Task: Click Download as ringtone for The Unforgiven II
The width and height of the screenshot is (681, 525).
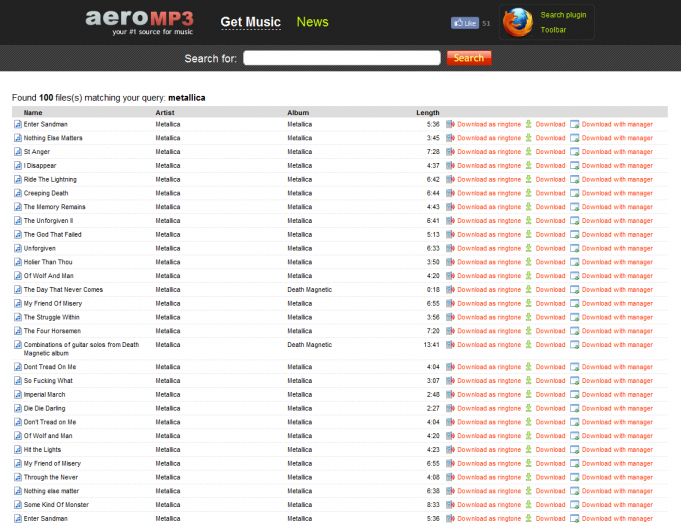Action: (489, 221)
